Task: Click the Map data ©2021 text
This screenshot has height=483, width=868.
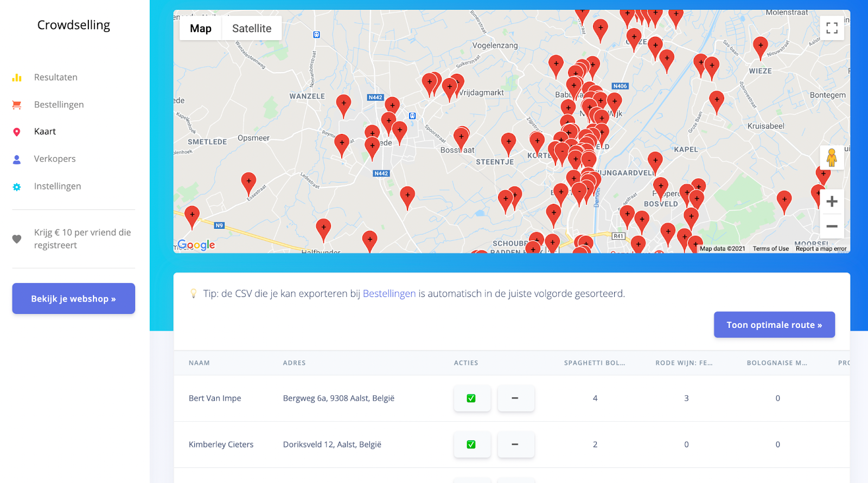Action: point(723,249)
